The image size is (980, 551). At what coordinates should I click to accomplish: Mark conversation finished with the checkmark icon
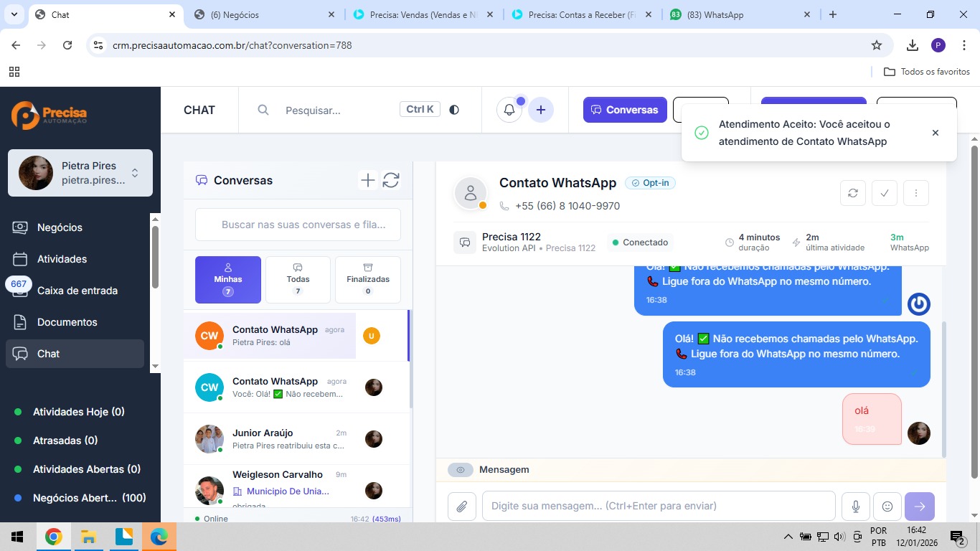click(x=884, y=193)
